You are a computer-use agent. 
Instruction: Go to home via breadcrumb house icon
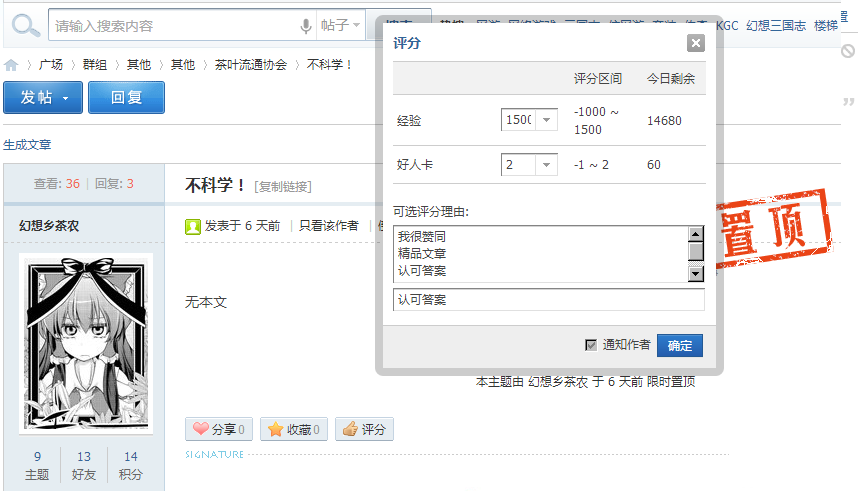11,65
